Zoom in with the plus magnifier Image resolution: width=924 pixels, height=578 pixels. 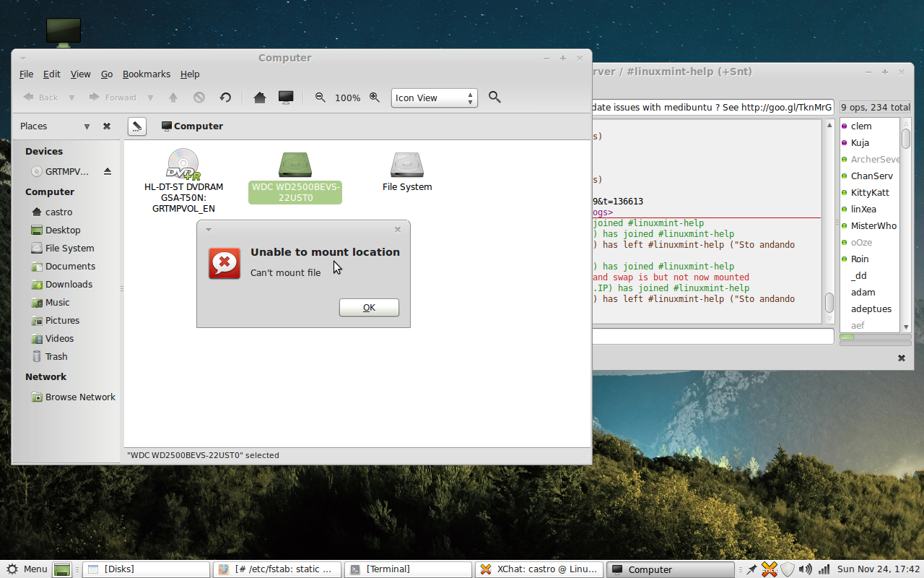click(374, 97)
